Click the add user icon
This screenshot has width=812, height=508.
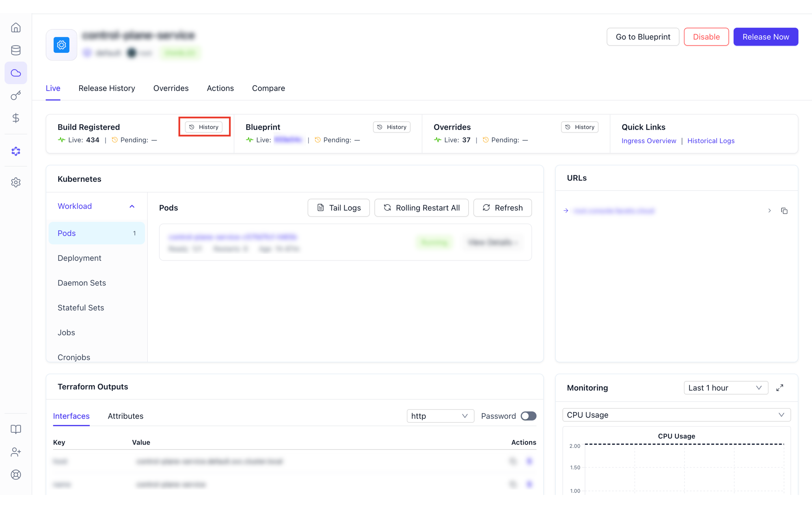(x=16, y=452)
